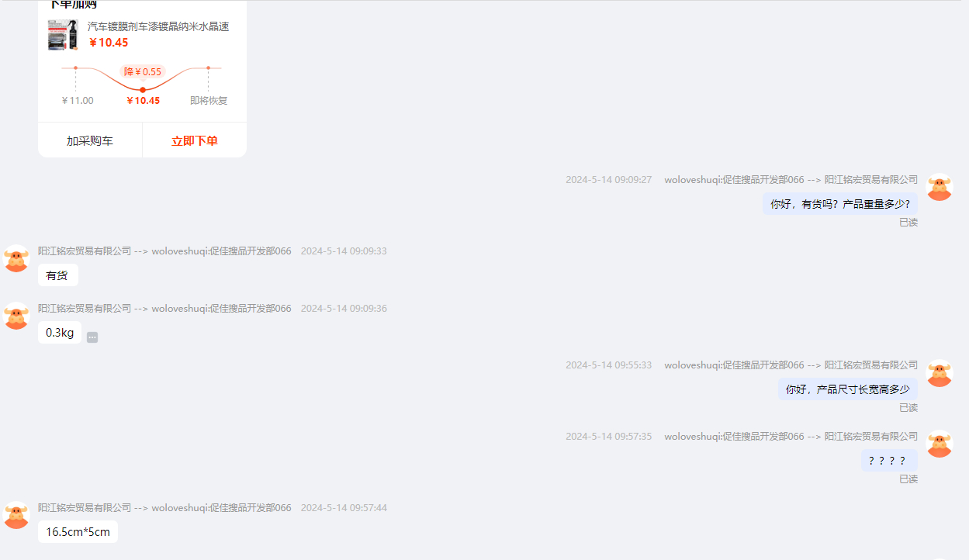Click sender avatar at 09:55:33 message
Image resolution: width=969 pixels, height=560 pixels.
point(940,372)
